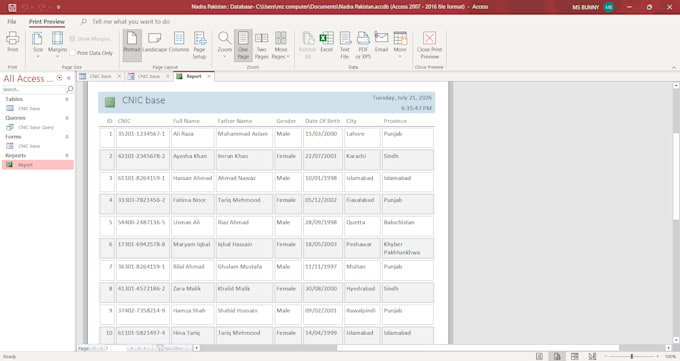Switch to Design View in the status bar
The image size is (680, 361).
click(592, 356)
